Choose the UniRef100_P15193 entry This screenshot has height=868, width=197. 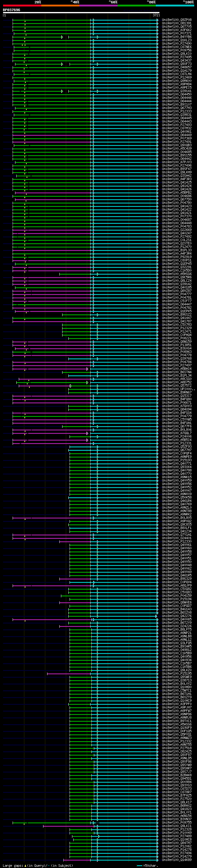tap(177, 460)
